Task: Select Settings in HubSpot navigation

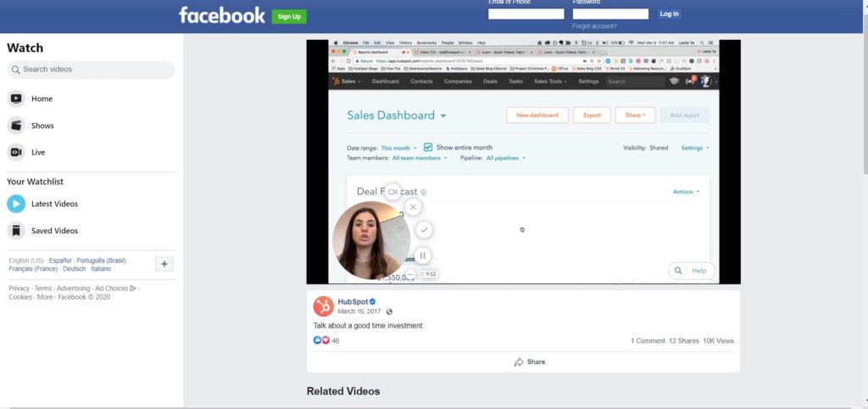Action: pos(588,81)
